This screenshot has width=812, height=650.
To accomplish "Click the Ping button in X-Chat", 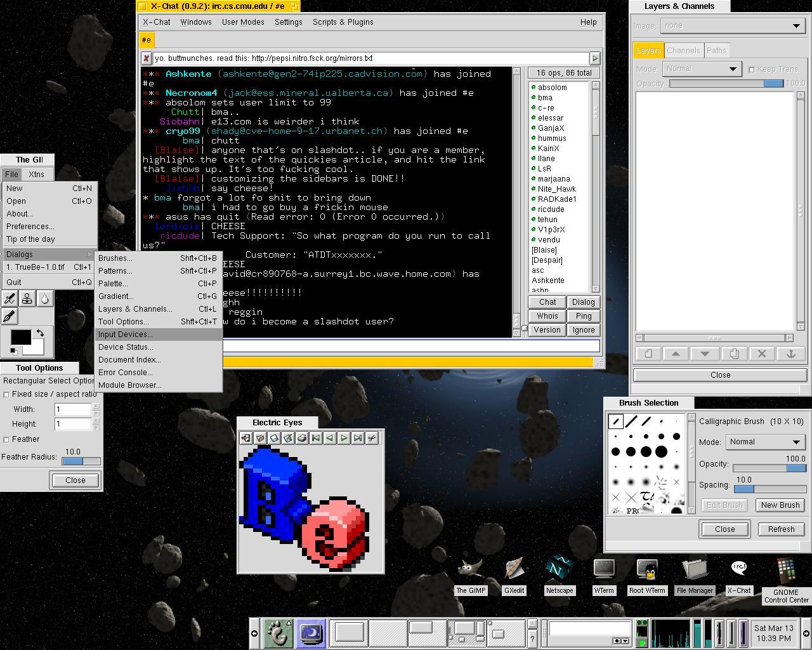I will pyautogui.click(x=584, y=316).
